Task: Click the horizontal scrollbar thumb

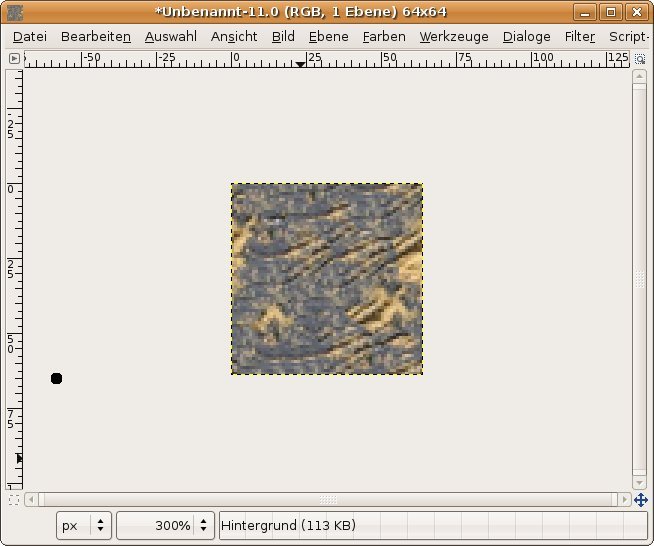Action: (327, 499)
